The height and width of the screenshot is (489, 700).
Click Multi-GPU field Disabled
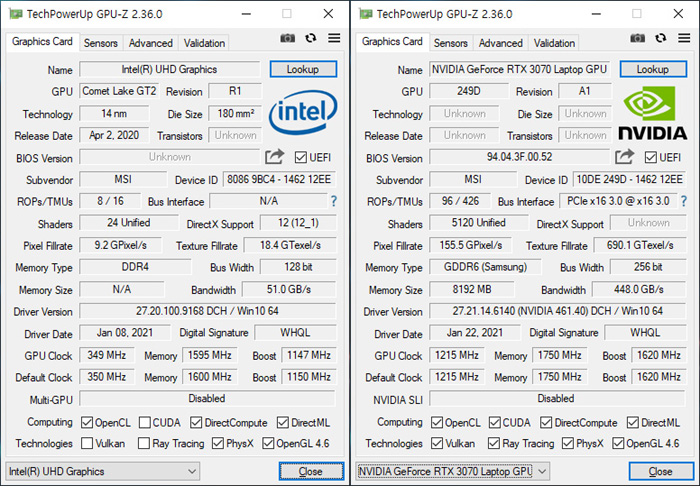point(207,398)
